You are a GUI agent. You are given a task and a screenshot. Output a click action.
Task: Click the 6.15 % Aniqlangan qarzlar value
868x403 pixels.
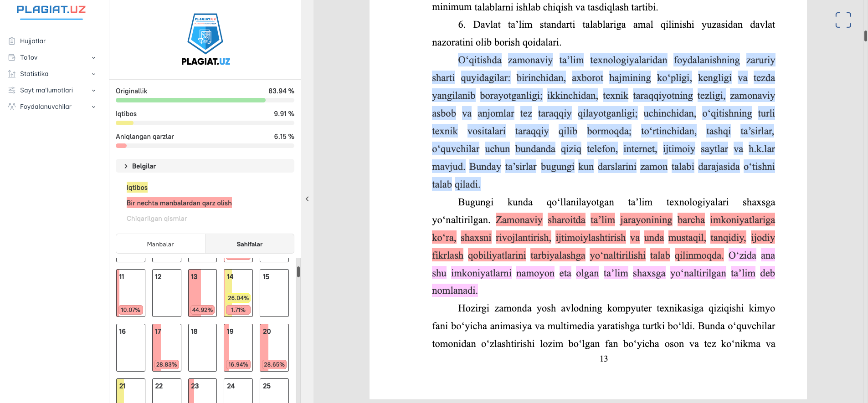point(284,137)
